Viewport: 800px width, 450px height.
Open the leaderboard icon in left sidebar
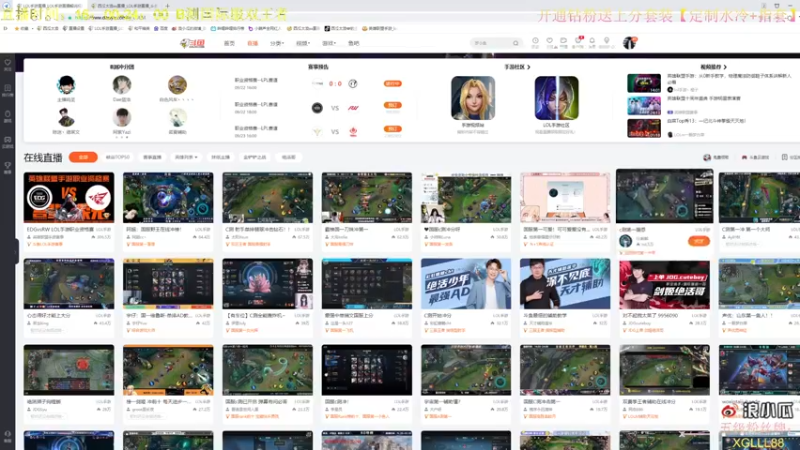pyautogui.click(x=8, y=90)
